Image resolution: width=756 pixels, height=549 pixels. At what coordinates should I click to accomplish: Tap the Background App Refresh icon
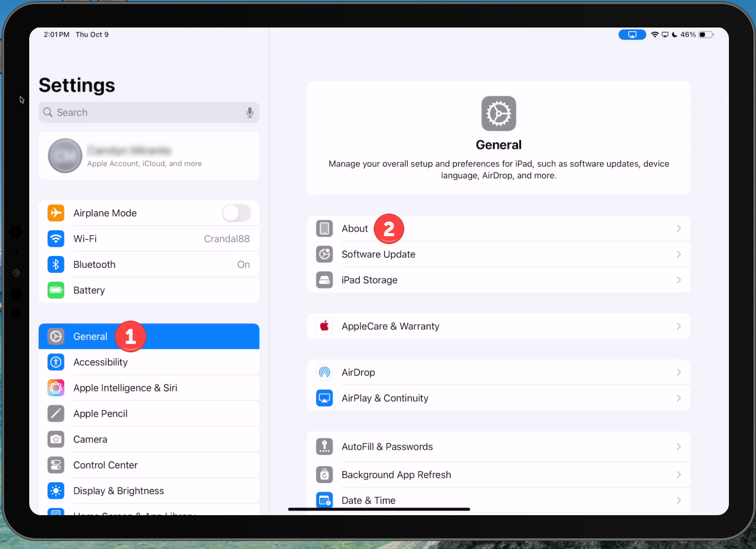tap(325, 475)
